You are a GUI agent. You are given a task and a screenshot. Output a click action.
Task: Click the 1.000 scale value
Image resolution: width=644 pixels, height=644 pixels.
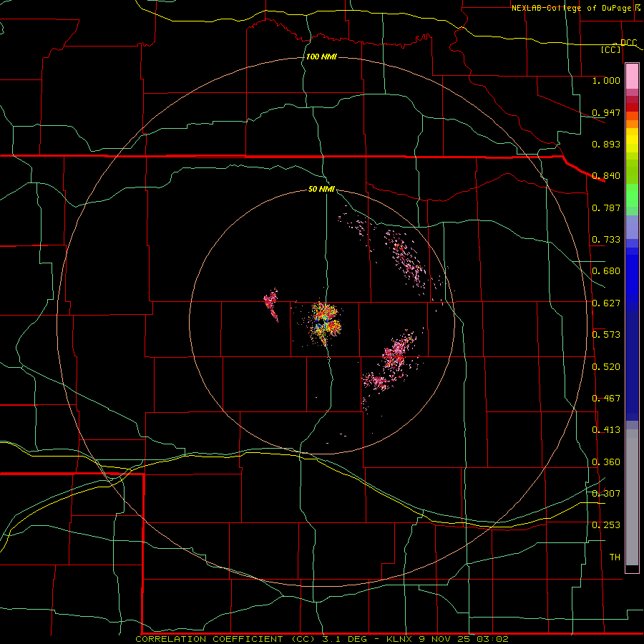pos(606,80)
